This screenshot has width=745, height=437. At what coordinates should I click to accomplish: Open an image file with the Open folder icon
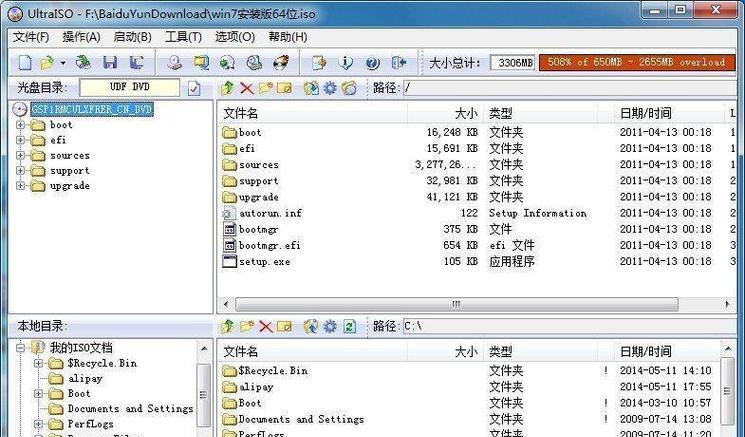coord(47,63)
